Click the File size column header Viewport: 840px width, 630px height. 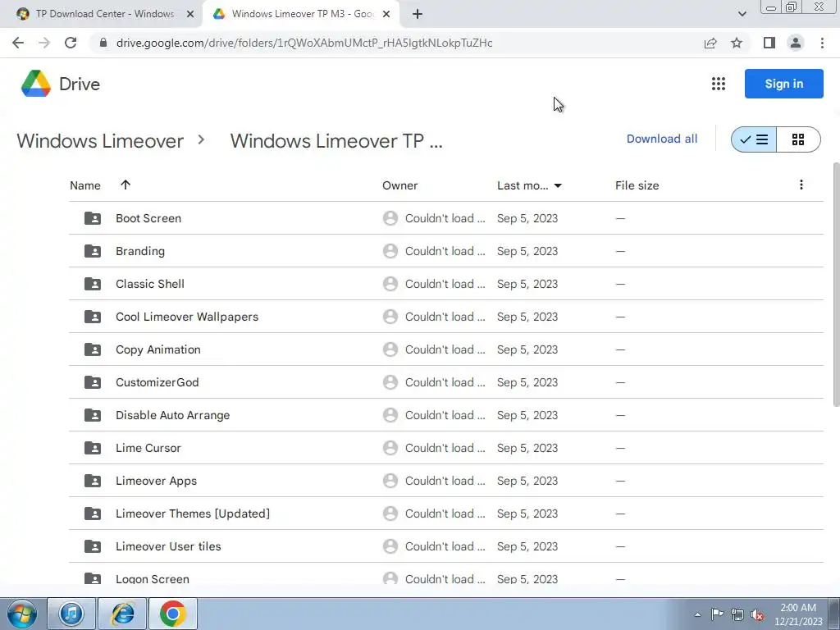637,185
